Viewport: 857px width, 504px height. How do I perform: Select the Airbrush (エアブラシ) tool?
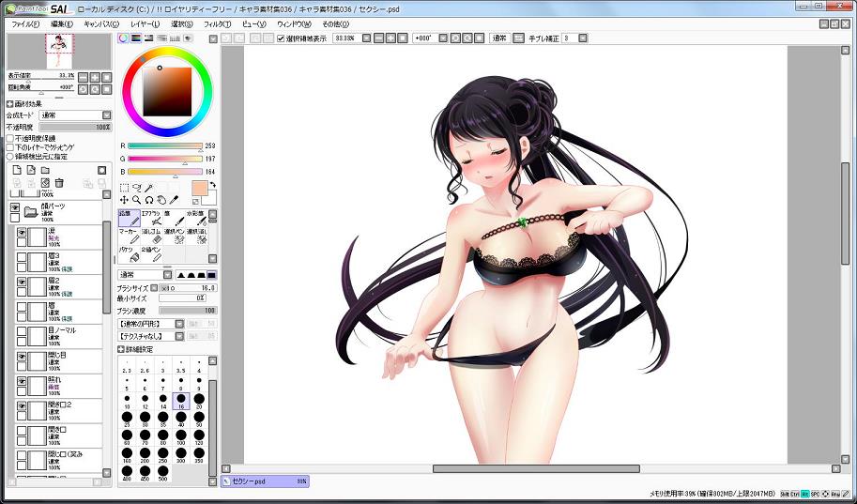pyautogui.click(x=153, y=219)
